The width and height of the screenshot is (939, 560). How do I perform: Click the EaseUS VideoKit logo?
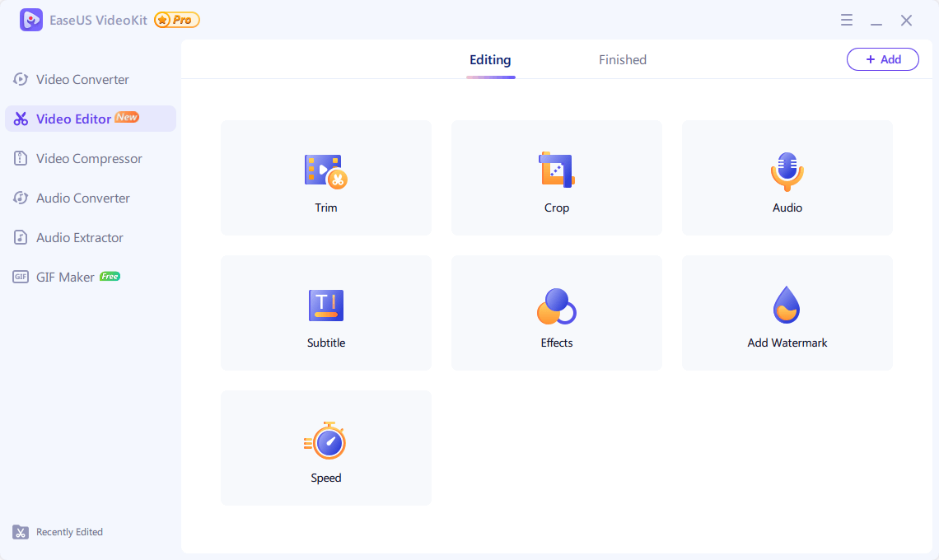(31, 19)
